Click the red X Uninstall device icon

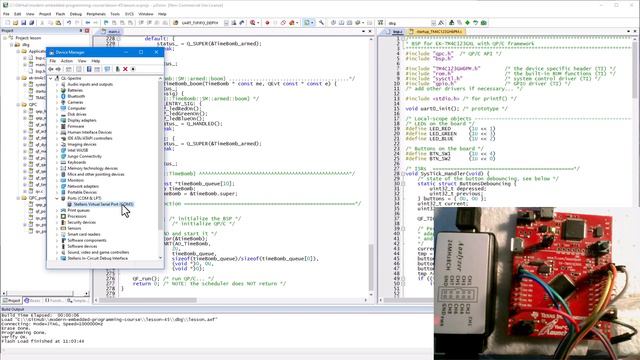pos(125,69)
